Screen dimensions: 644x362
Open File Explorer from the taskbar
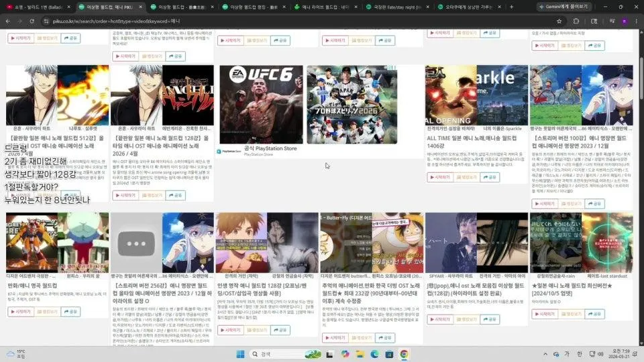point(360,354)
